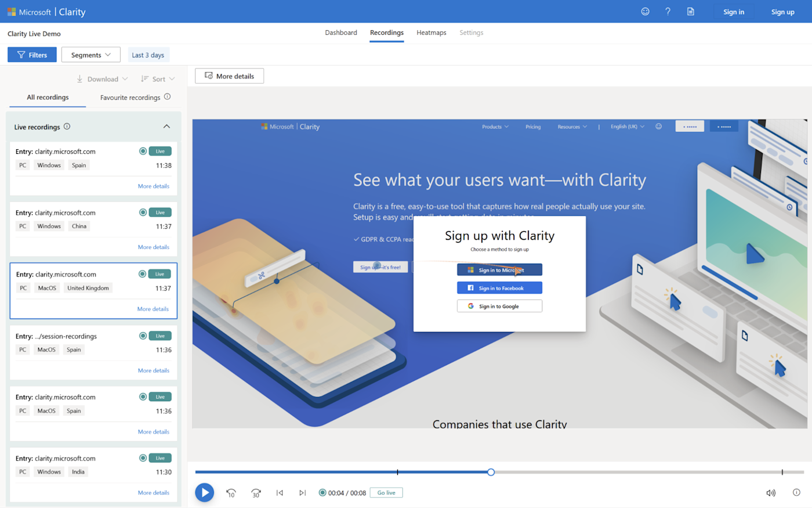Open recording info icon at bottom right
The image size is (812, 508).
pyautogui.click(x=796, y=492)
